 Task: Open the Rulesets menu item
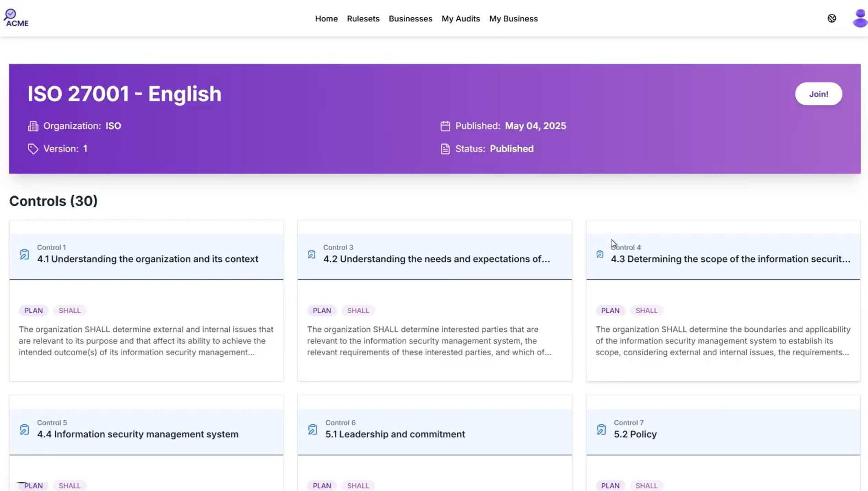(363, 19)
